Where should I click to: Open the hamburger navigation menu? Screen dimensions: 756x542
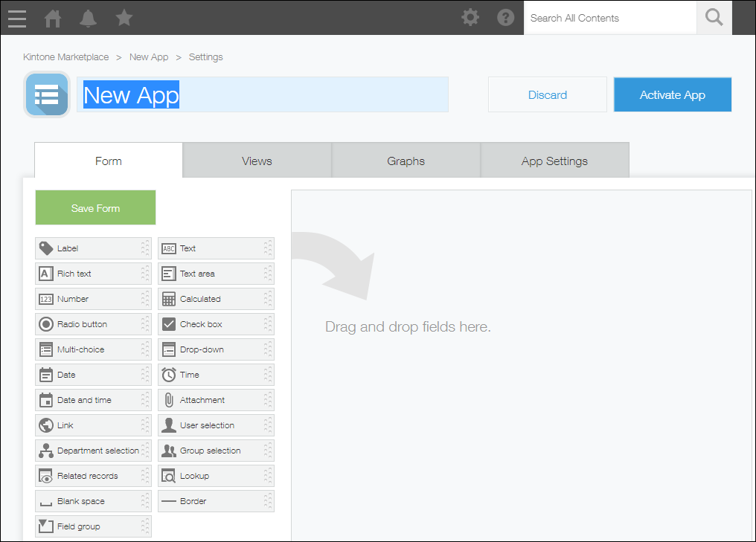click(x=16, y=18)
